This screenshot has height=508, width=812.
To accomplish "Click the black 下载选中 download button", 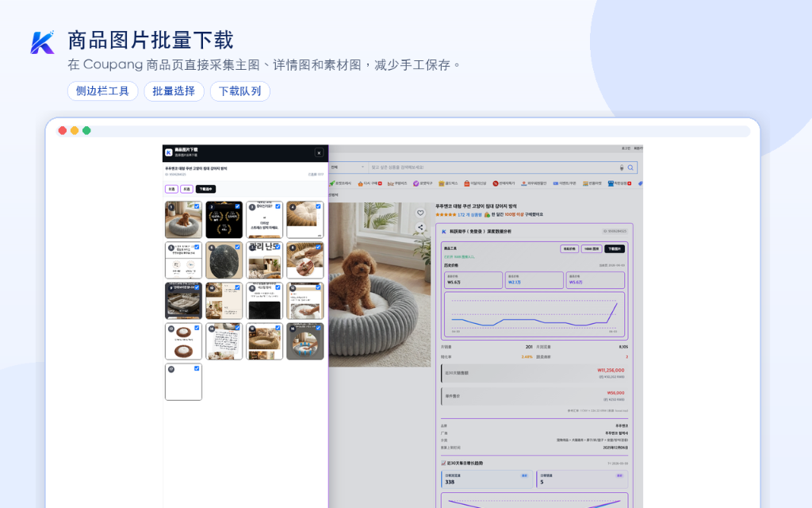I will 205,189.
